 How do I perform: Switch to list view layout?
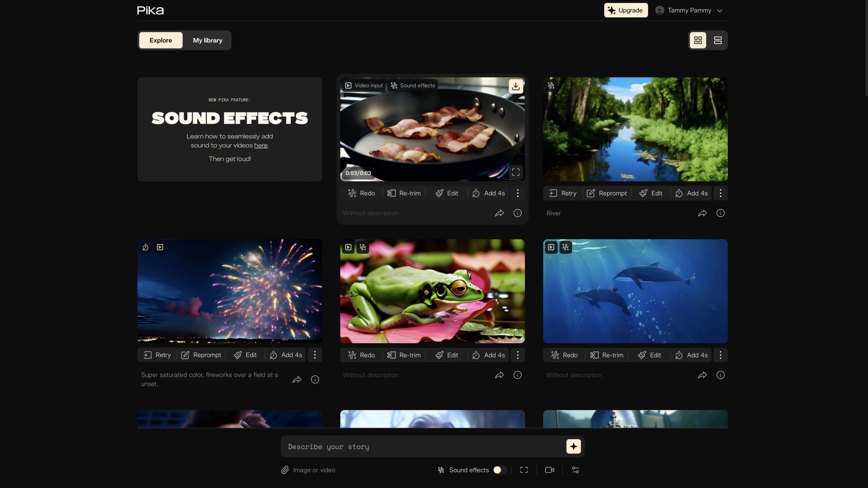pyautogui.click(x=717, y=40)
